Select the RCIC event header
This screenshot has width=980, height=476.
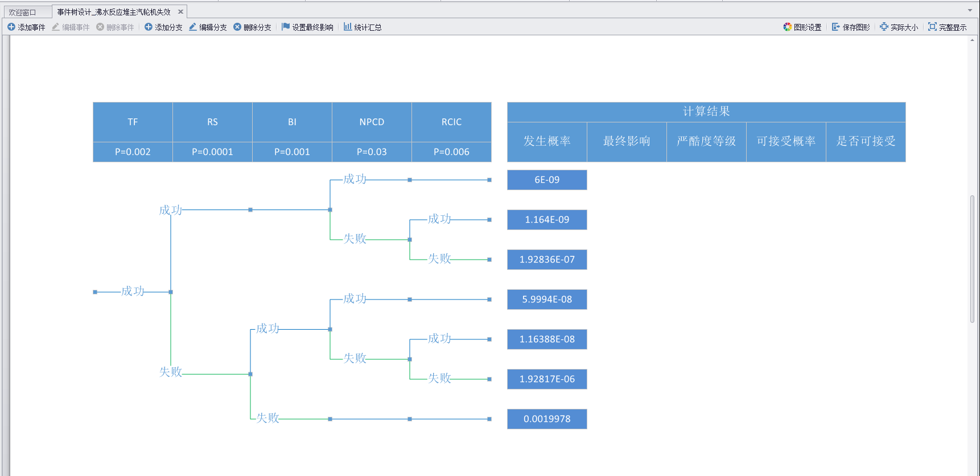451,122
